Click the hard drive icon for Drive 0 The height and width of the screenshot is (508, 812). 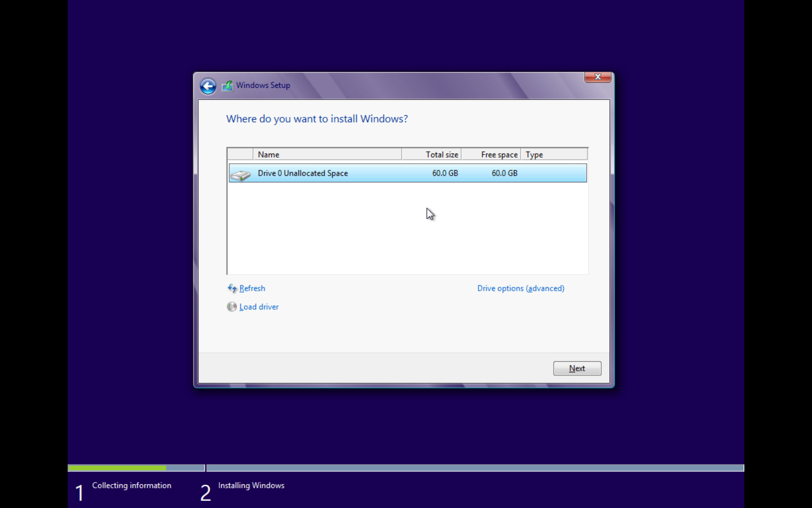240,175
